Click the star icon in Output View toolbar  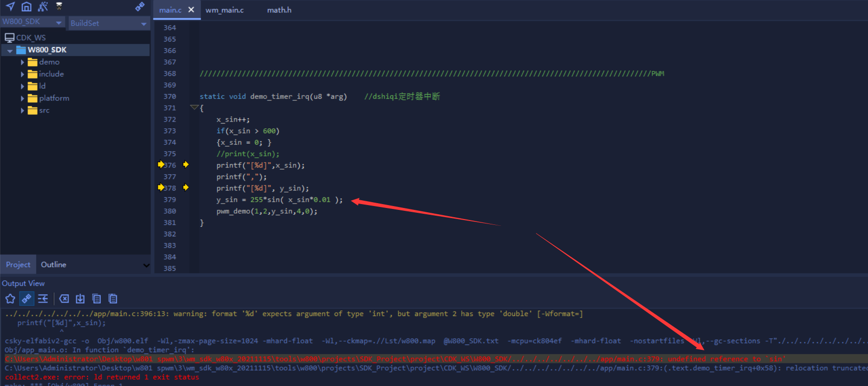click(x=10, y=299)
